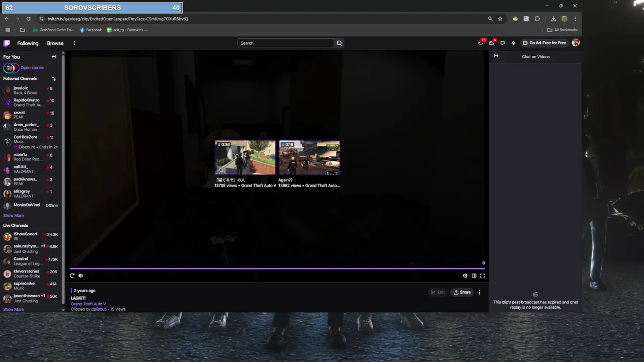Open IShowSpeed live channel
Image resolution: width=644 pixels, height=362 pixels.
pos(30,236)
